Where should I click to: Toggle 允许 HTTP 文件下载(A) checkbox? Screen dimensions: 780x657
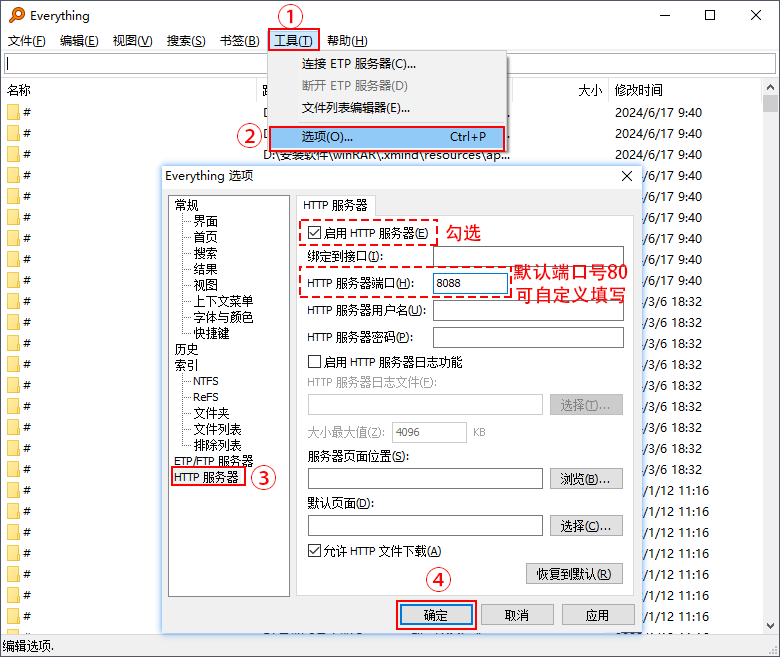click(x=314, y=551)
